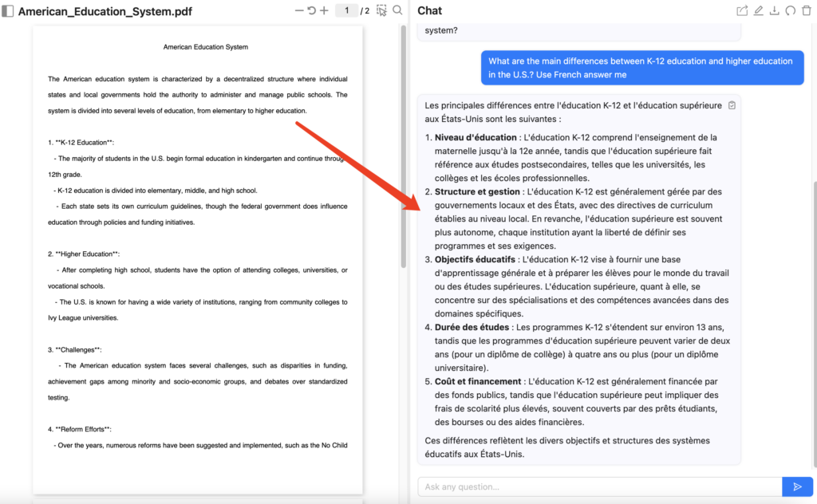Viewport: 817px width, 504px height.
Task: Click the file name American_Education_System.pdf
Action: 105,11
